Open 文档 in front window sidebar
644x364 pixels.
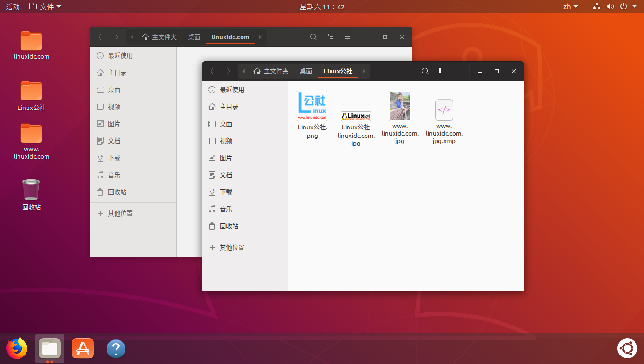point(245,175)
